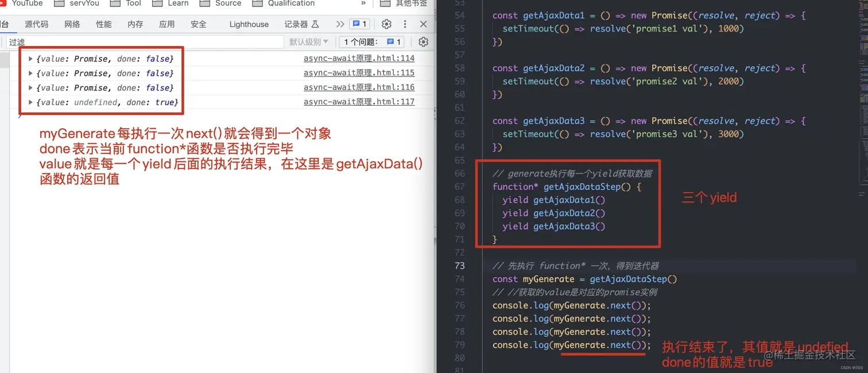Open DevTools settings gear
Image resolution: width=868 pixels, height=373 pixels.
click(386, 24)
